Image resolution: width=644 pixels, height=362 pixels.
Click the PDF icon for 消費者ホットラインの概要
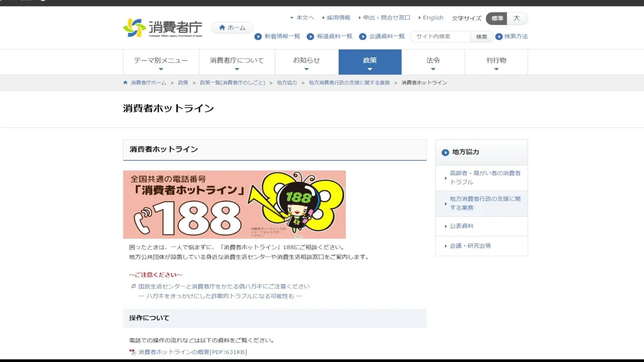click(x=133, y=352)
